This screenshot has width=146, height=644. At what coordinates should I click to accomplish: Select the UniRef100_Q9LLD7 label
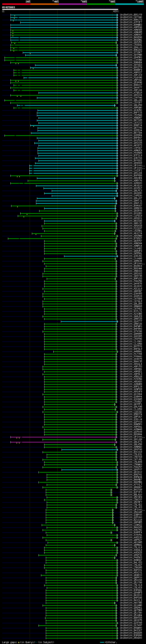coord(131,198)
